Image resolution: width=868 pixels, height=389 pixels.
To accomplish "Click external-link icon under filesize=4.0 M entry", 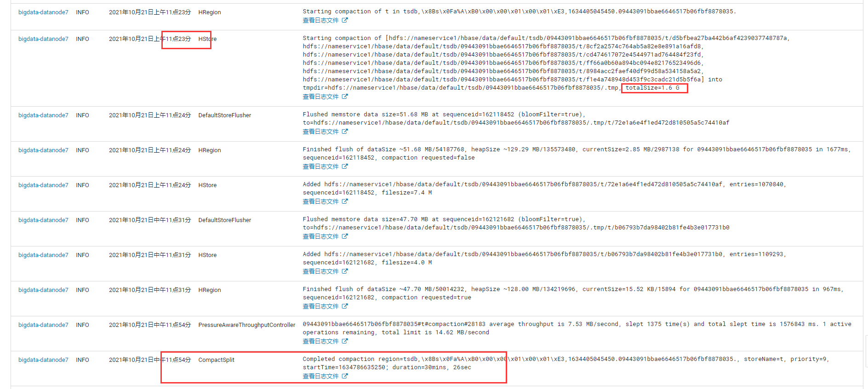I will [x=345, y=271].
